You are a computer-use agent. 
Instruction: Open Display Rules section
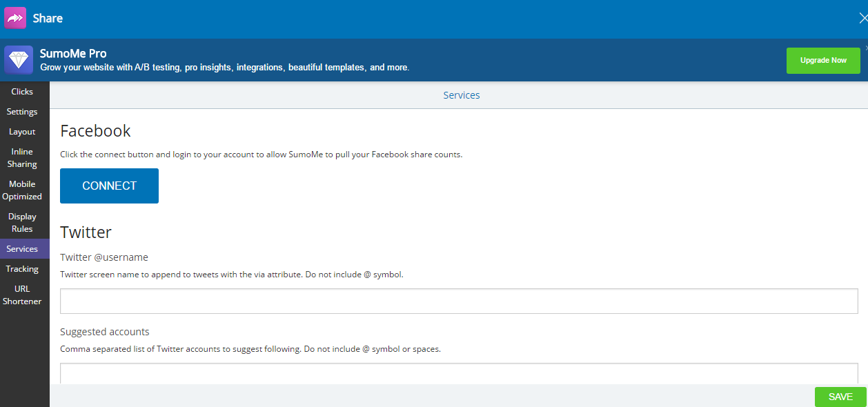tap(22, 223)
